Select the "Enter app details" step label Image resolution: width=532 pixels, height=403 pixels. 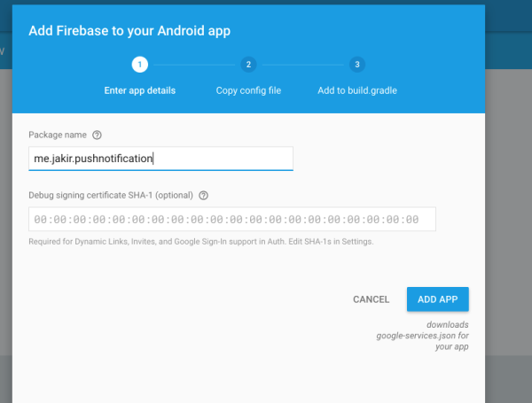point(138,90)
